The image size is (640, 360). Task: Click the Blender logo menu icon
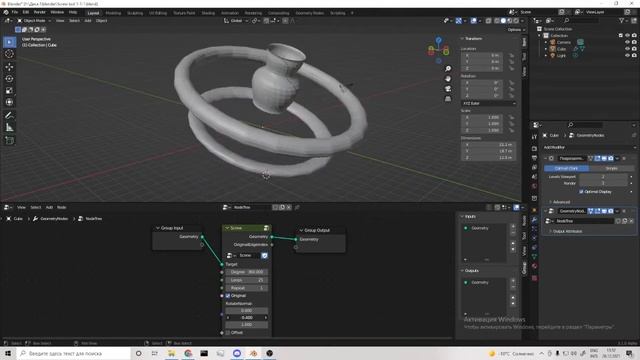6,12
